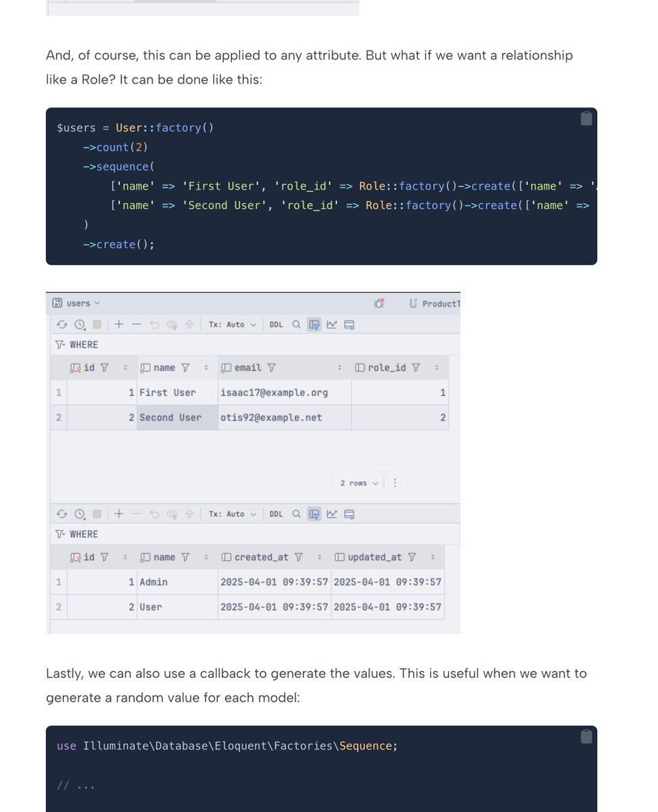Toggle the highlighted filter-columns icon in the roles grid toolbar
The image size is (658, 812).
(x=314, y=514)
